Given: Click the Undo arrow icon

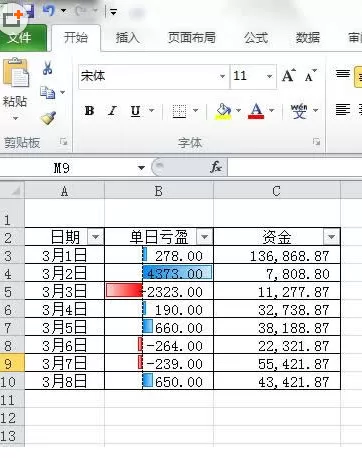Looking at the screenshot, I should (49, 11).
